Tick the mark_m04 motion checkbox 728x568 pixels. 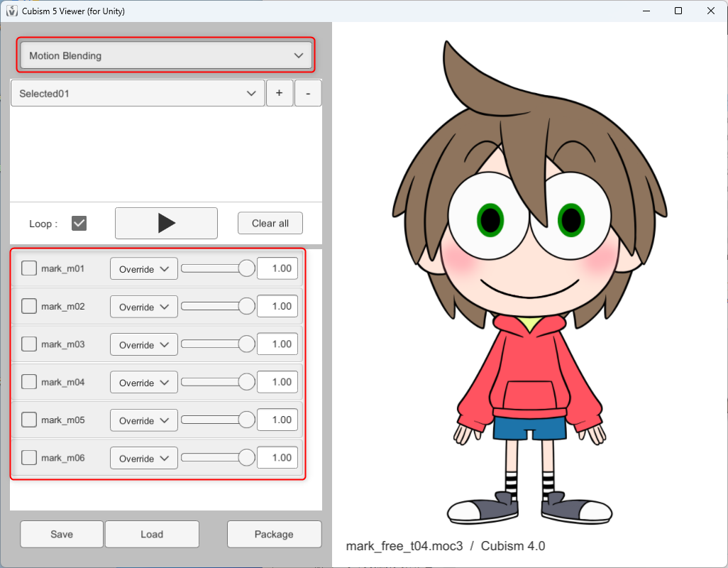pos(29,382)
